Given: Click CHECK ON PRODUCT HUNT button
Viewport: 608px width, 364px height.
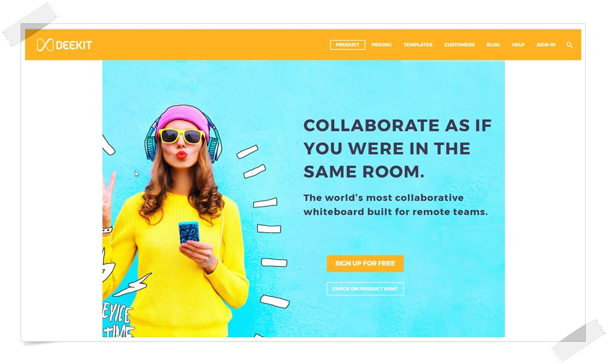Looking at the screenshot, I should click(365, 289).
